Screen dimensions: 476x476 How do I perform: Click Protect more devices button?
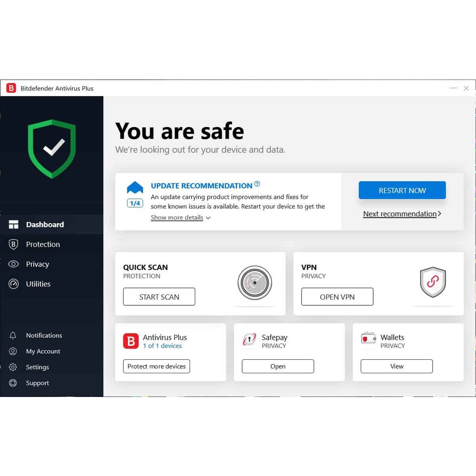[x=157, y=366]
